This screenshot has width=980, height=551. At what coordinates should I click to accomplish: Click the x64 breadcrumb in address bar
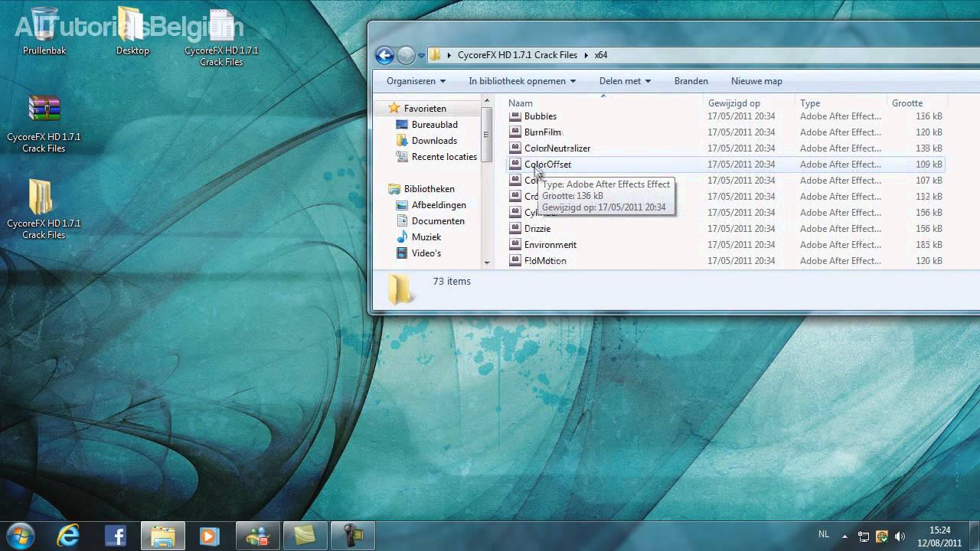(601, 55)
